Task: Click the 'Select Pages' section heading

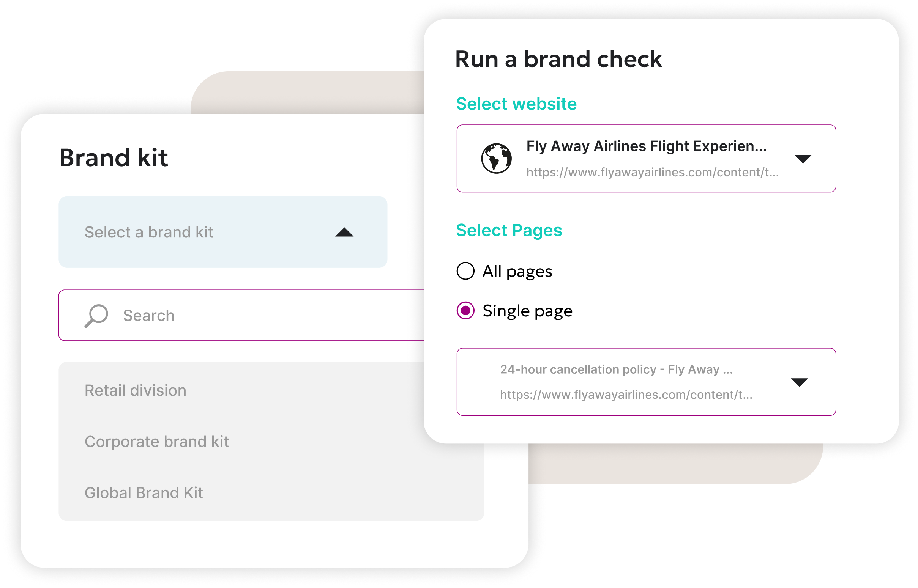Action: click(x=509, y=230)
